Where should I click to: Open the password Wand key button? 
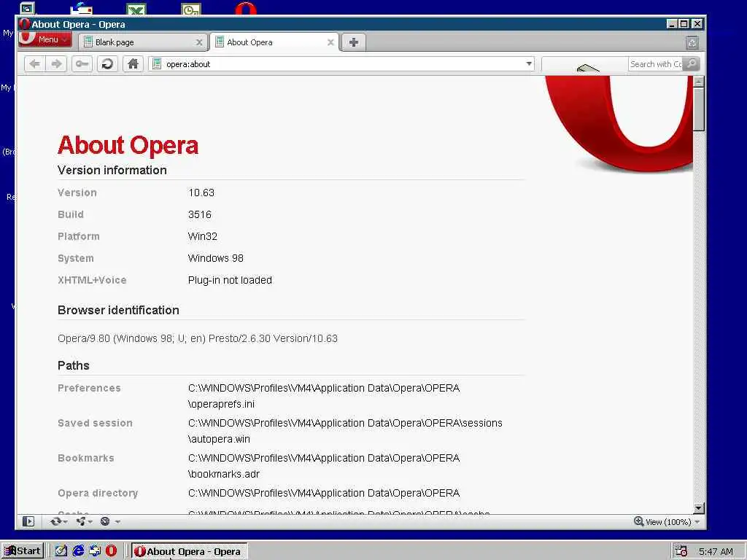(82, 64)
